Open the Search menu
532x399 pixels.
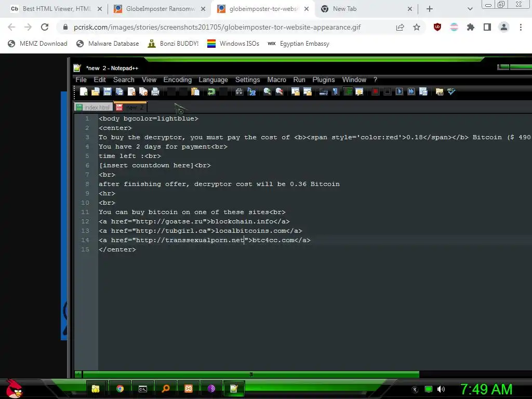coord(124,79)
